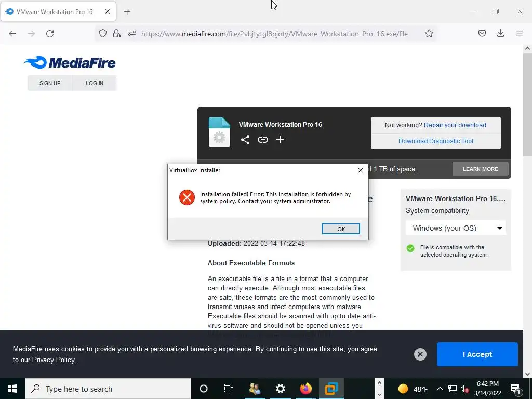This screenshot has width=532, height=399.
Task: Open Firefox downloads panel
Action: (x=500, y=33)
